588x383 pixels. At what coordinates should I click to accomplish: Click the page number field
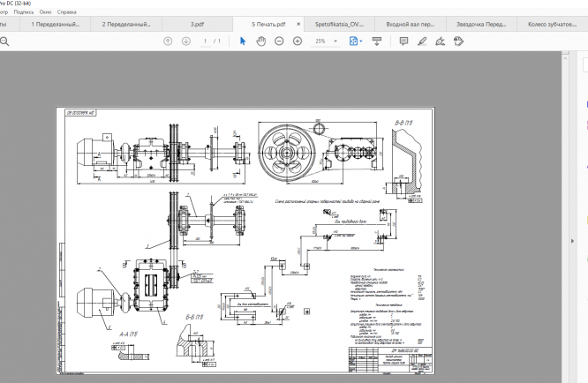pyautogui.click(x=205, y=41)
